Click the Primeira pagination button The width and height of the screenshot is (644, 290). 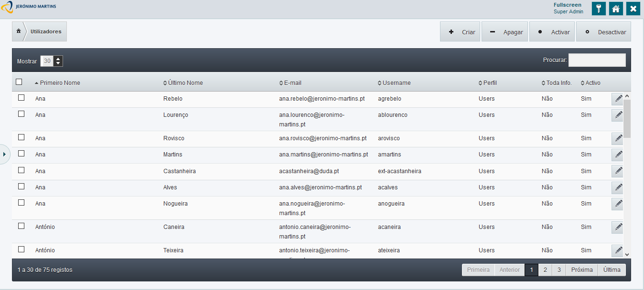pos(478,269)
